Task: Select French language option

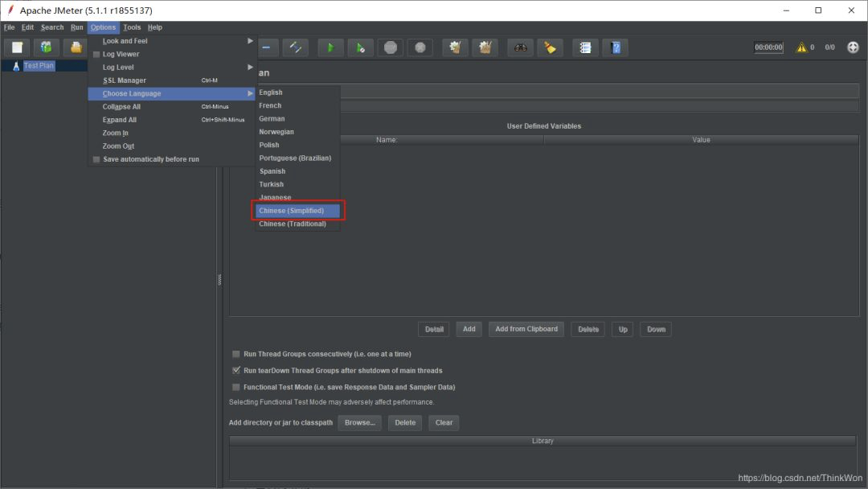Action: click(x=298, y=106)
